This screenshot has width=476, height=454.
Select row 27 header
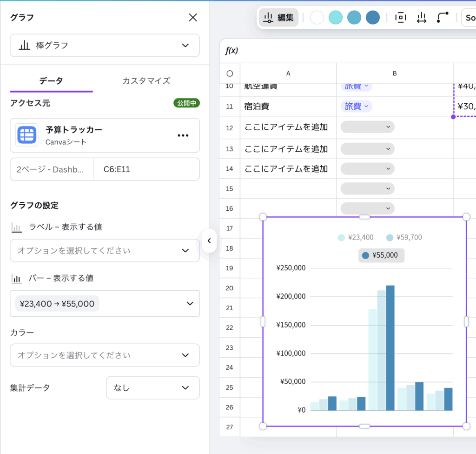pyautogui.click(x=230, y=427)
